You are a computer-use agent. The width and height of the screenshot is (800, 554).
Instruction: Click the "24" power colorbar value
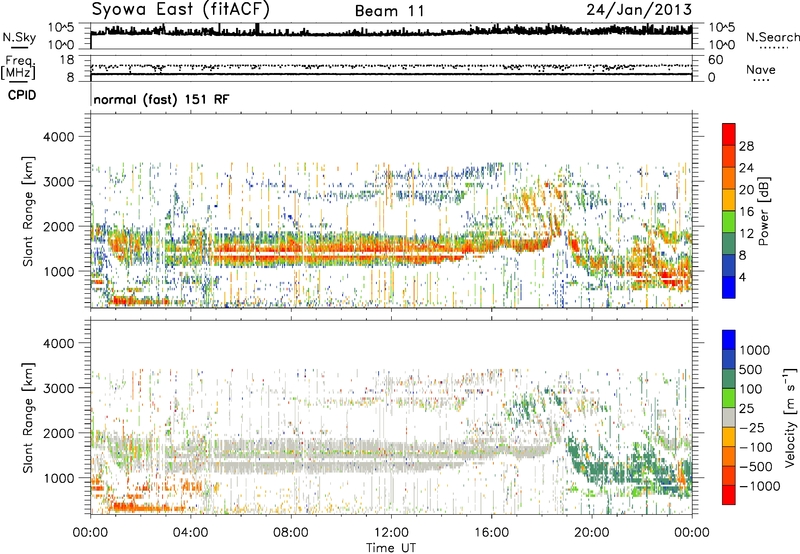tap(746, 168)
